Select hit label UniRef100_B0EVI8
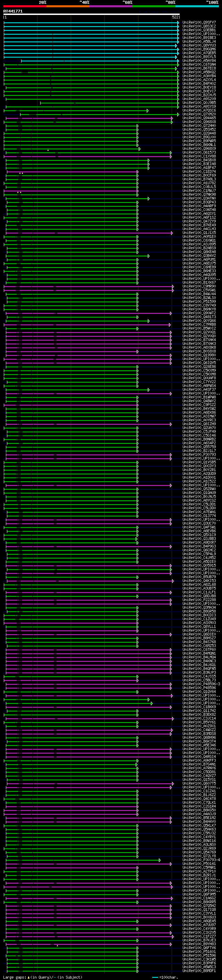 (199, 88)
